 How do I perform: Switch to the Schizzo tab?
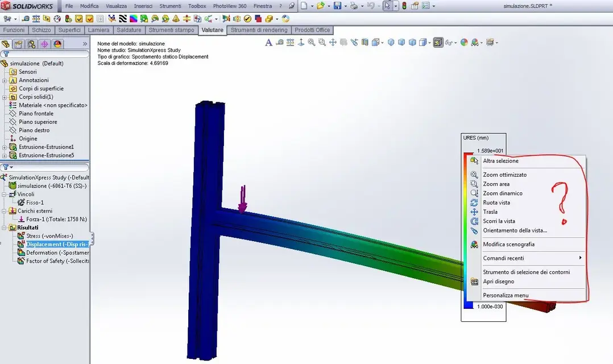tap(41, 30)
